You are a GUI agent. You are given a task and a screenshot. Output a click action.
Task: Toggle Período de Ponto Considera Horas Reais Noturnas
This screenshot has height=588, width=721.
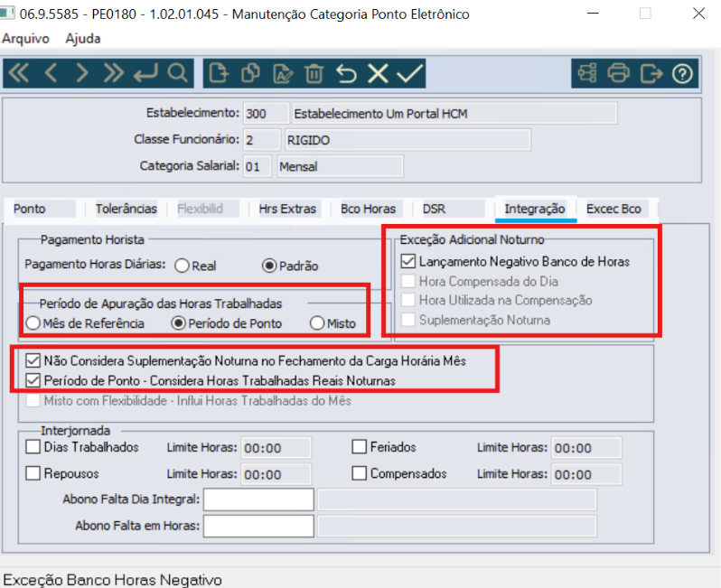click(x=33, y=380)
